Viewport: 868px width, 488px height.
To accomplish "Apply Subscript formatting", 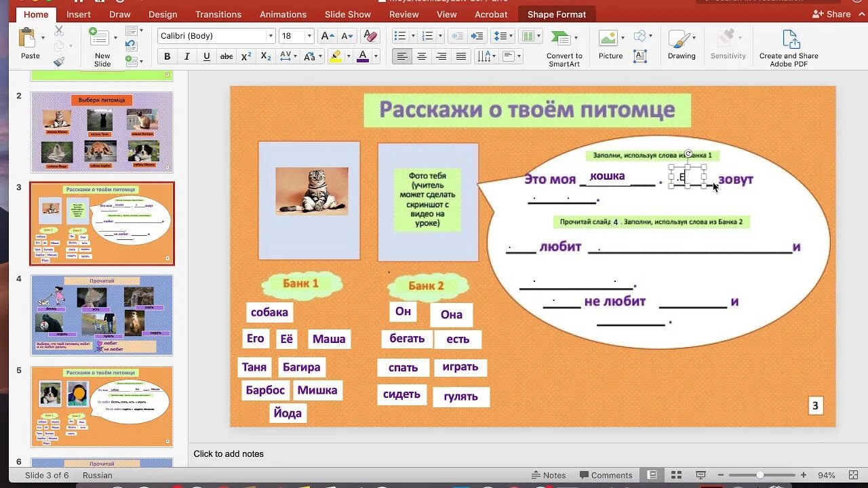I will coord(266,57).
